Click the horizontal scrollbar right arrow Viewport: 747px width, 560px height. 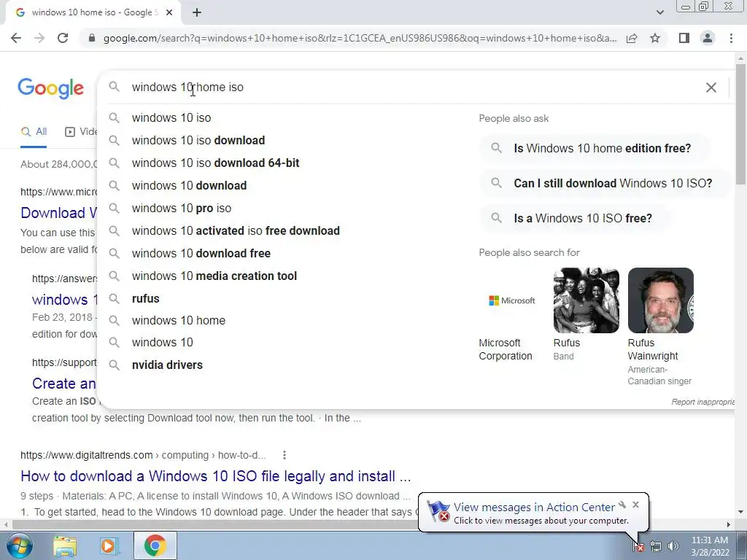pos(729,524)
